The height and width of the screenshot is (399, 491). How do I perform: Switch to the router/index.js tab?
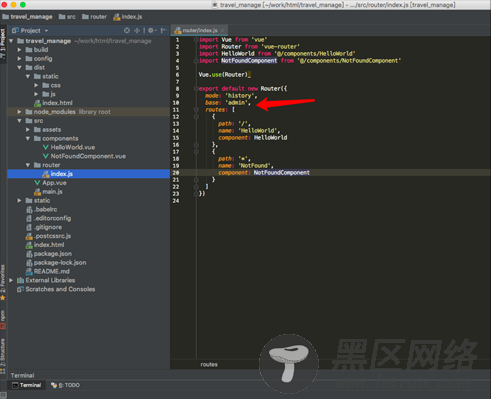coord(199,30)
